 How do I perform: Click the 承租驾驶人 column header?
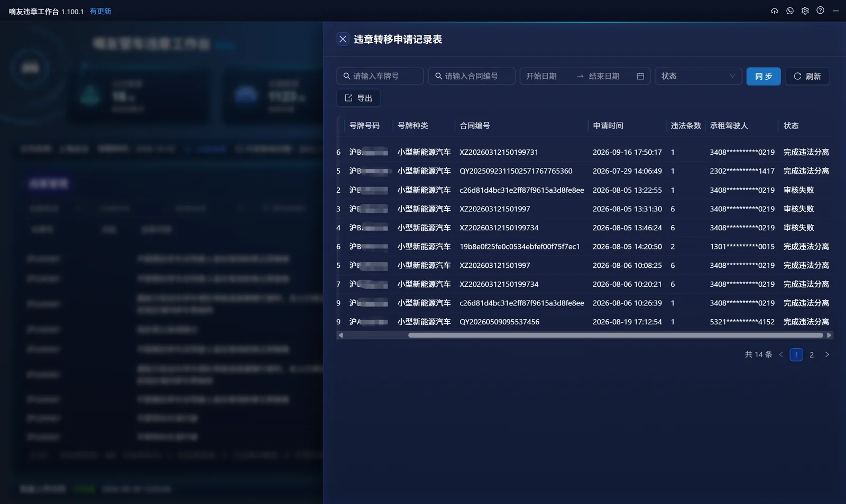pyautogui.click(x=729, y=126)
